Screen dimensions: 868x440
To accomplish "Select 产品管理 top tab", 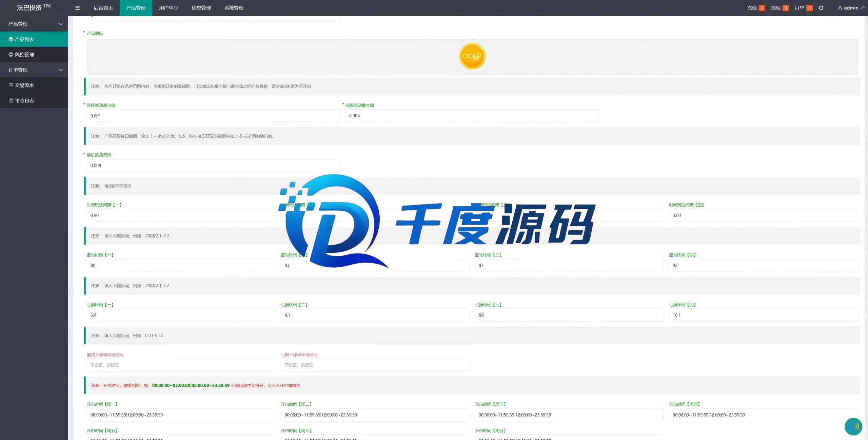I will click(x=136, y=8).
